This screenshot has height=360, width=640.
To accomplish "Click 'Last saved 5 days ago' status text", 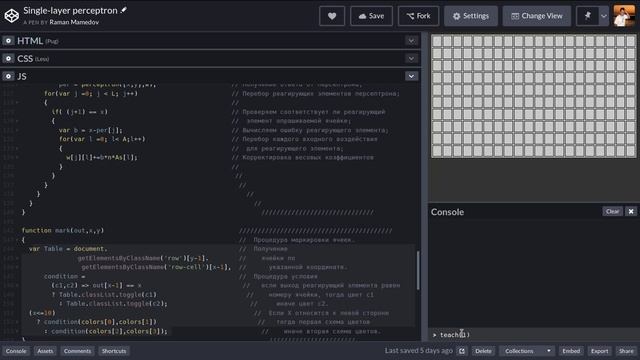I will pos(418,351).
